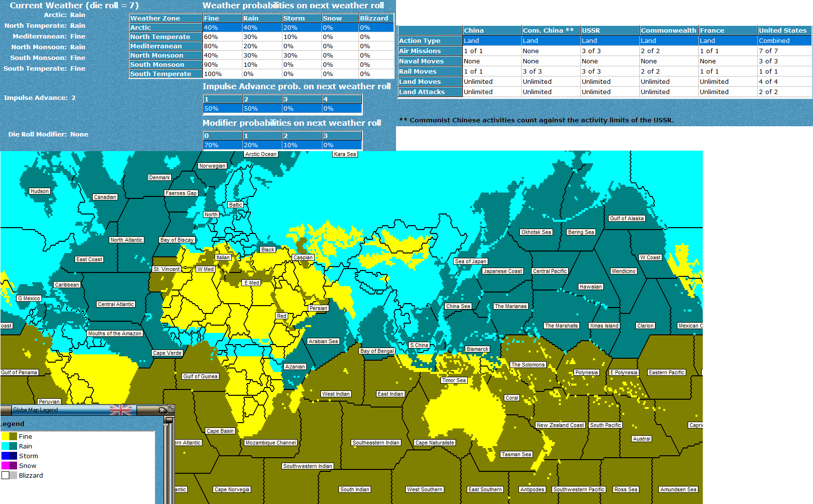Screen dimensions: 813x504
Task: Select the Rail Moves row label
Action: pyautogui.click(x=430, y=72)
